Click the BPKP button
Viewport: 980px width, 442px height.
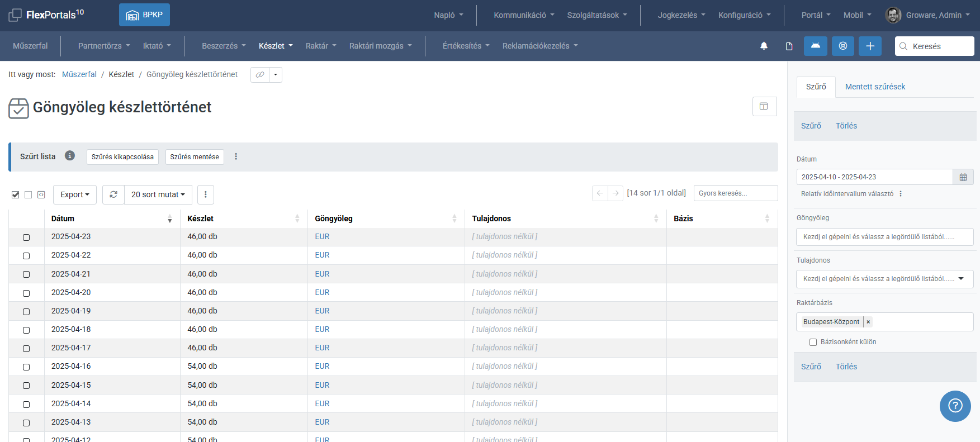click(144, 15)
